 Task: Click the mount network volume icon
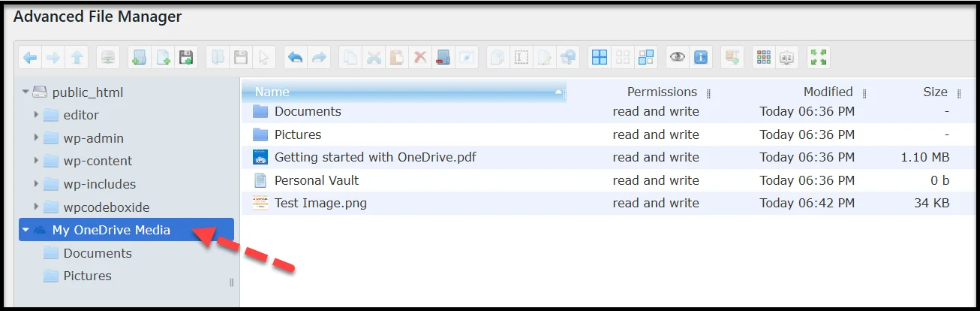tap(108, 57)
